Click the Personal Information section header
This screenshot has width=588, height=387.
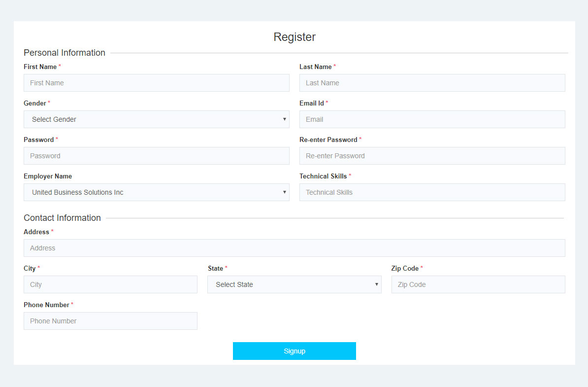coord(65,53)
